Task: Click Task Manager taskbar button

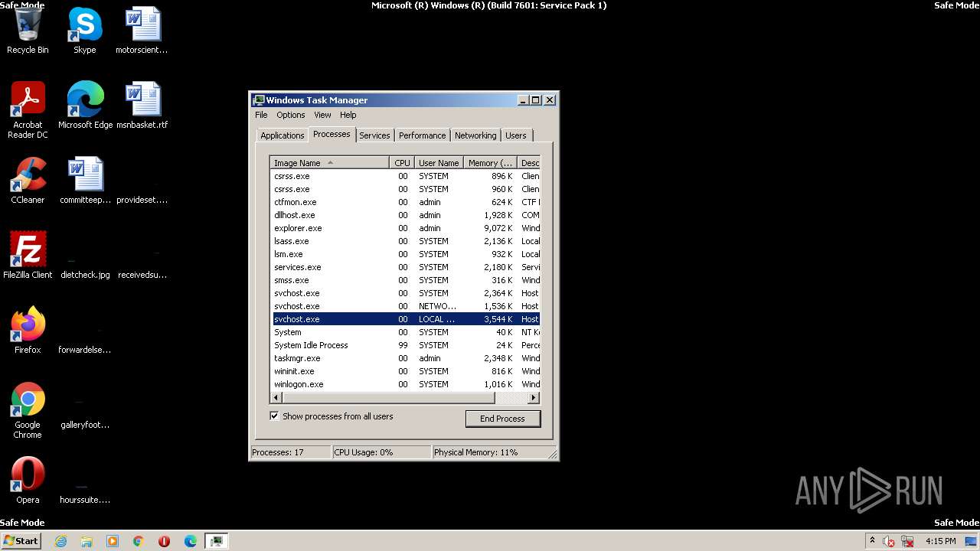Action: (x=217, y=541)
